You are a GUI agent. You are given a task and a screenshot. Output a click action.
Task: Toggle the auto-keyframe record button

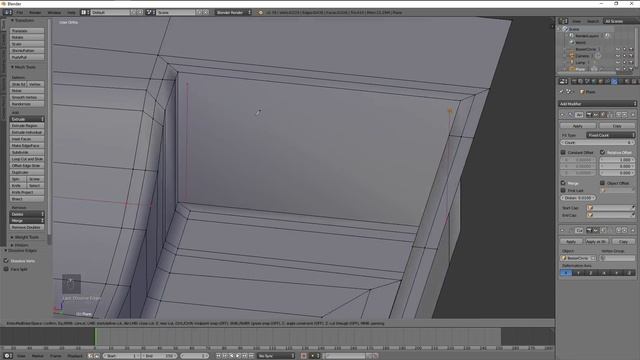coord(304,356)
